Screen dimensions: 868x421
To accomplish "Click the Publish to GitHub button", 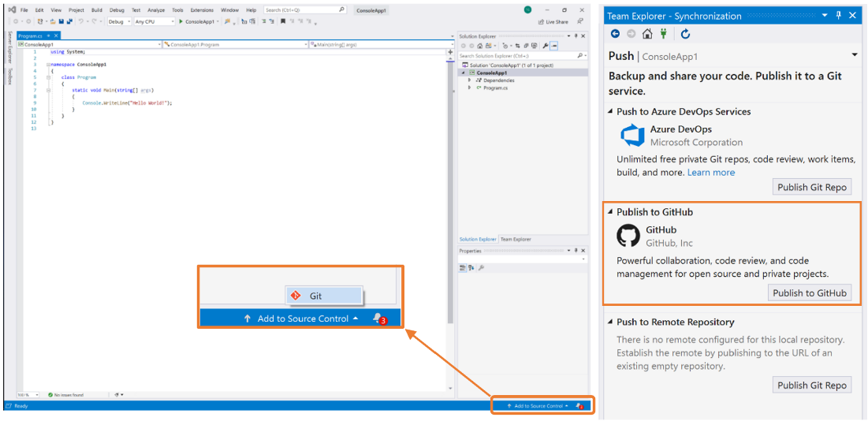I will point(810,292).
